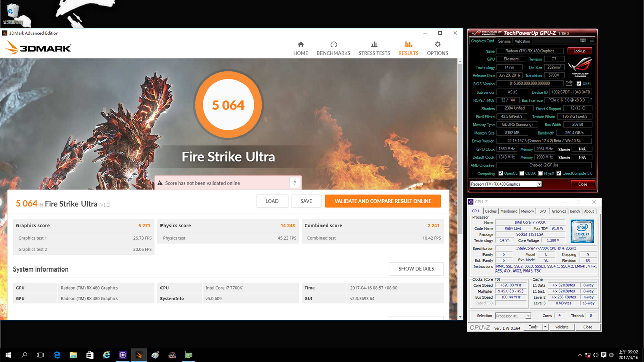Click the question mark help beside validation warning
644x362 pixels.
tap(295, 183)
